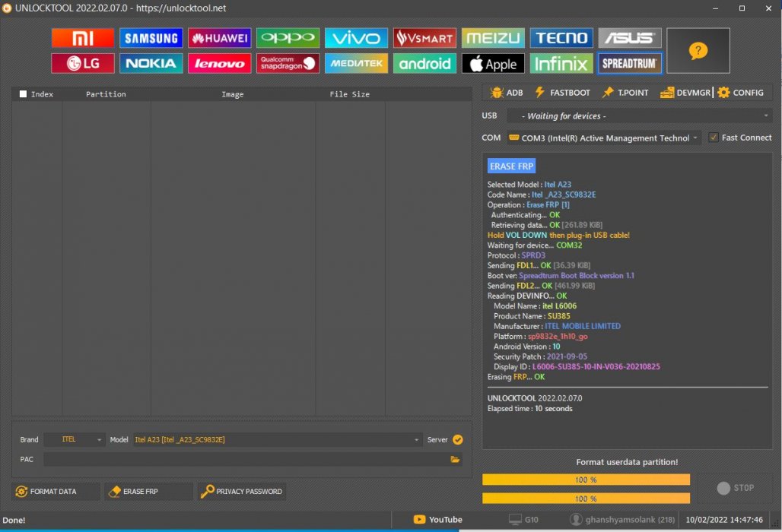The image size is (782, 532).
Task: Toggle the Index select-all checkbox
Action: click(x=23, y=93)
